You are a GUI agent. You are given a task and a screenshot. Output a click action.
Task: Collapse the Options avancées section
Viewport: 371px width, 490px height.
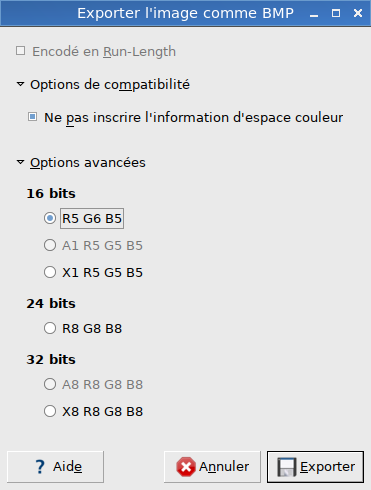20,162
